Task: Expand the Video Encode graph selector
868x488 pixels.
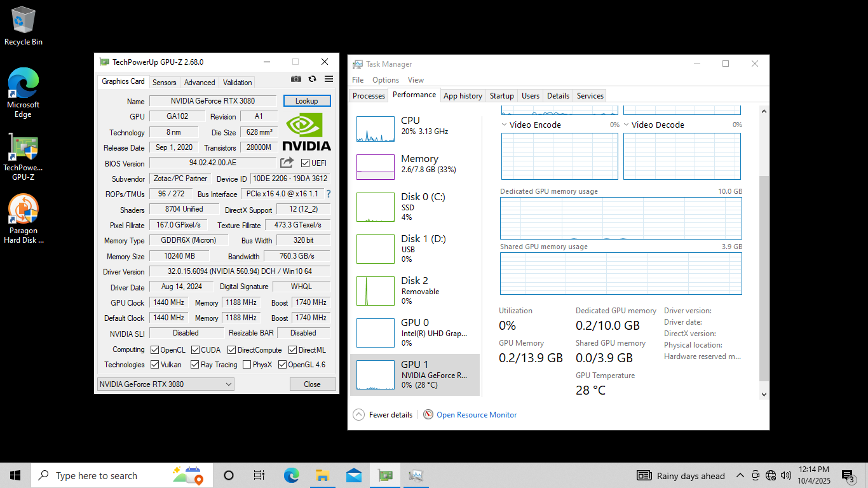Action: (505, 125)
